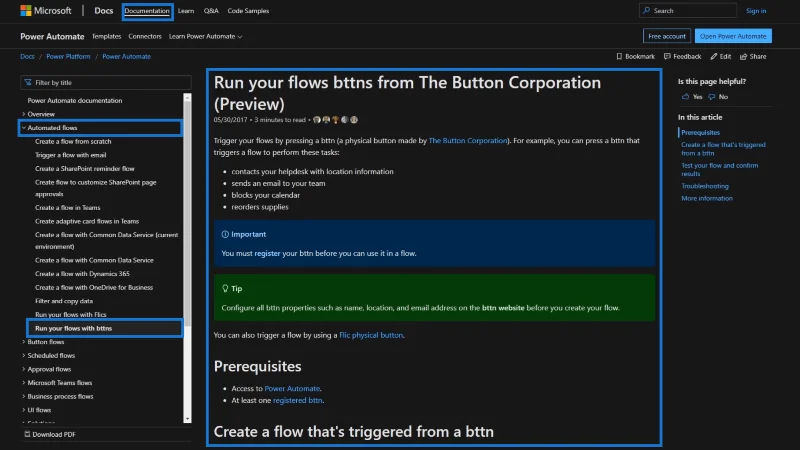This screenshot has width=800, height=450.
Task: Open Power Automate documentation tree item
Action: (74, 101)
